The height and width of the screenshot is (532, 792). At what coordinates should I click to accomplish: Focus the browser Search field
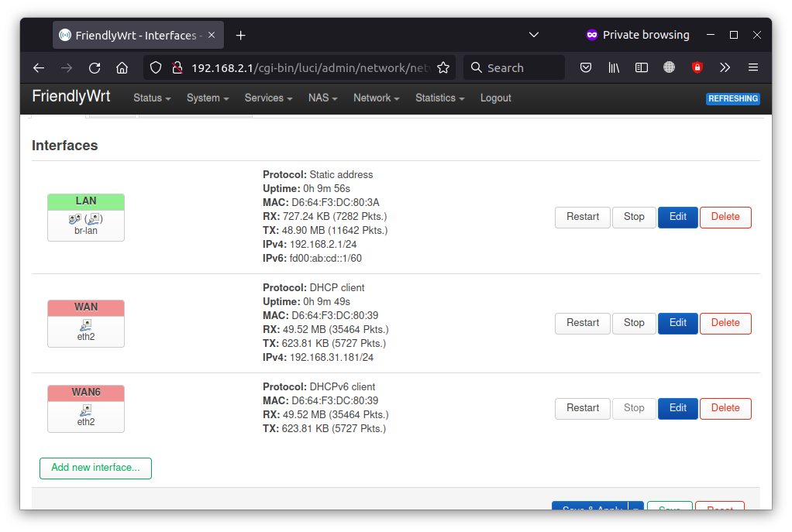(x=515, y=67)
